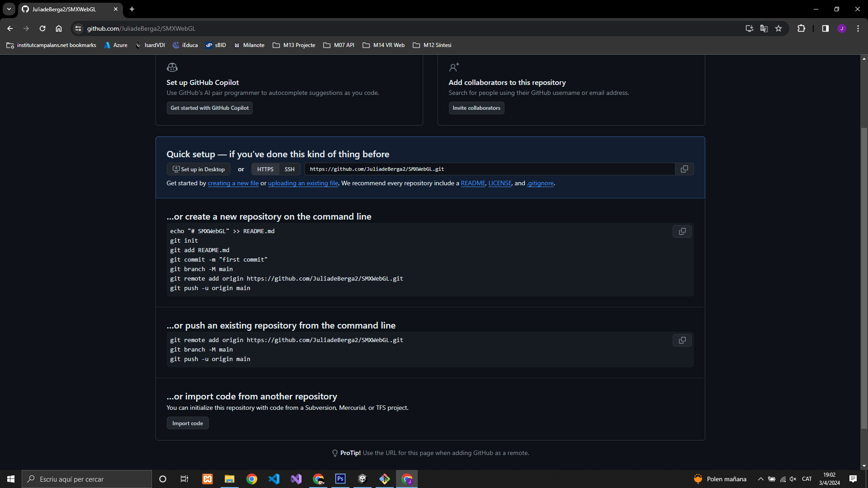Open the M14 VR Web bookmark folder
The height and width of the screenshot is (488, 868).
[384, 45]
